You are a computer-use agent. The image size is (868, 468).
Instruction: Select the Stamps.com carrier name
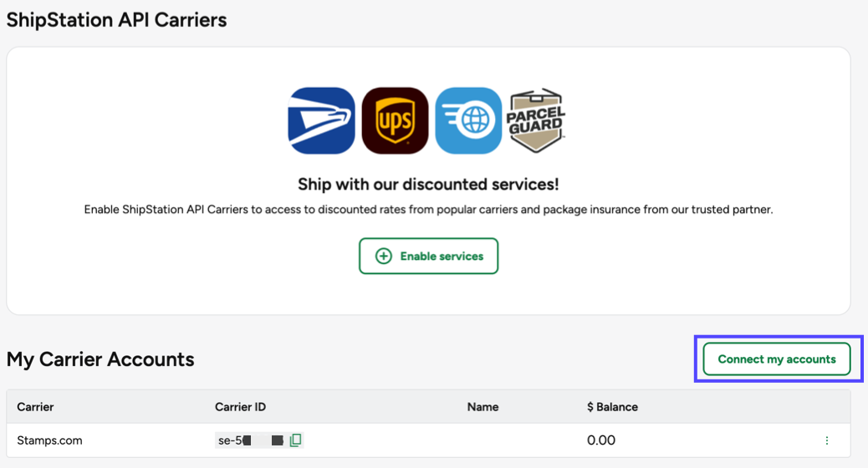[49, 440]
